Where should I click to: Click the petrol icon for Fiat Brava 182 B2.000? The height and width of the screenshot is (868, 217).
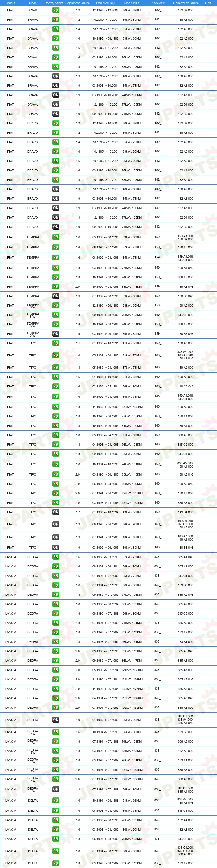click(x=56, y=10)
